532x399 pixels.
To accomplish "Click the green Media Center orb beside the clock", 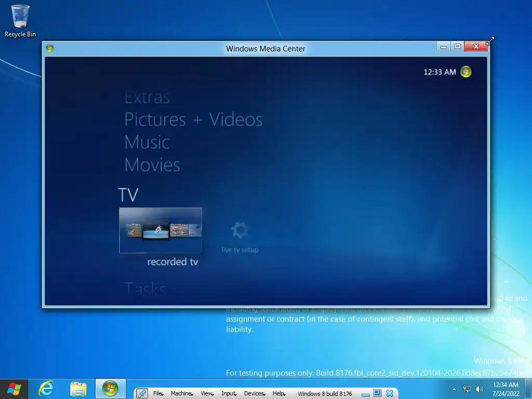I will tap(466, 72).
